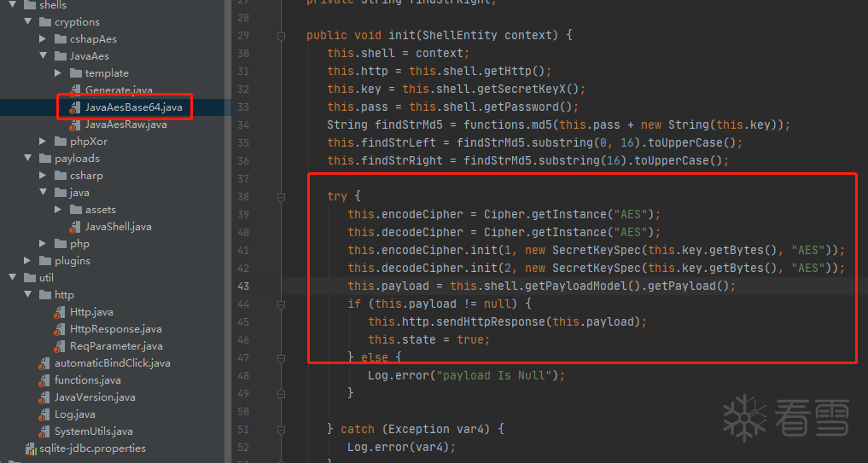Click the plugins folder icon
Screen dimensions: 868x463
(45, 261)
